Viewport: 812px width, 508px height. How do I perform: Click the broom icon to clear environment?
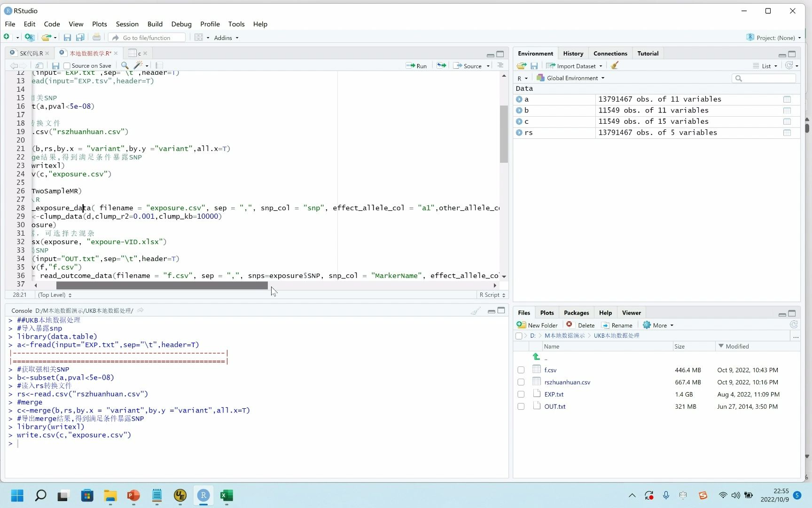(615, 66)
